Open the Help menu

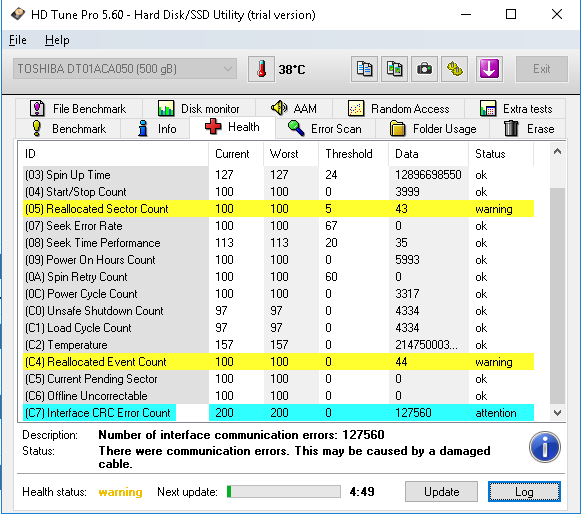click(x=57, y=40)
